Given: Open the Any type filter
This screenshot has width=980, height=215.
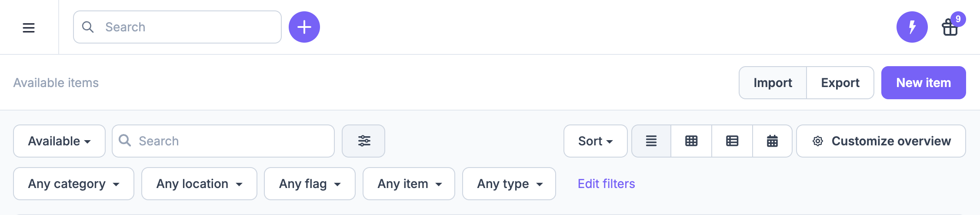Looking at the screenshot, I should pos(509,184).
